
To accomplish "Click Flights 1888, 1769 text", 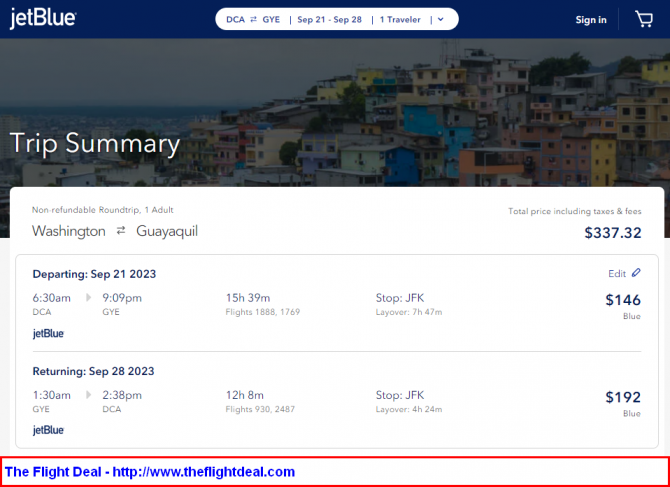I will pyautogui.click(x=263, y=312).
